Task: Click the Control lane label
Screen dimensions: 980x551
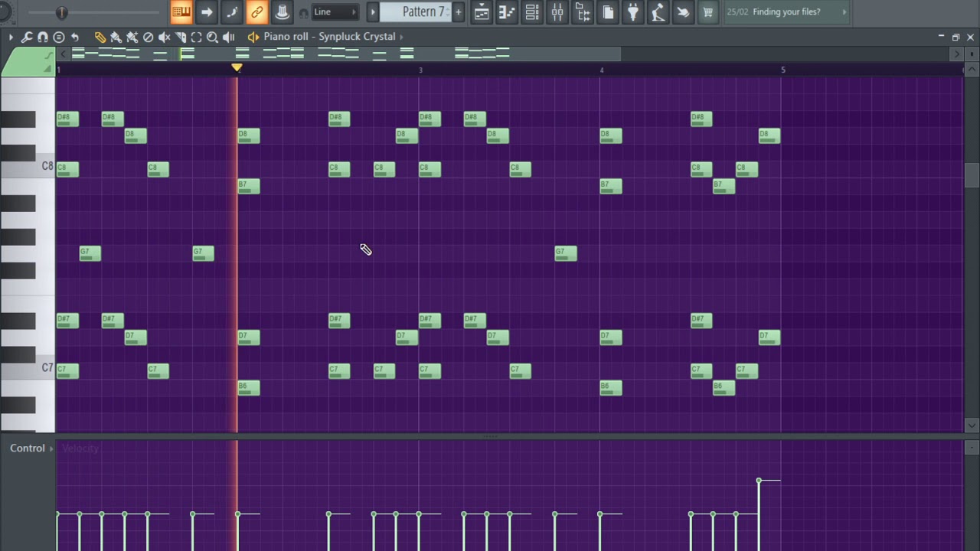Action: coord(28,448)
